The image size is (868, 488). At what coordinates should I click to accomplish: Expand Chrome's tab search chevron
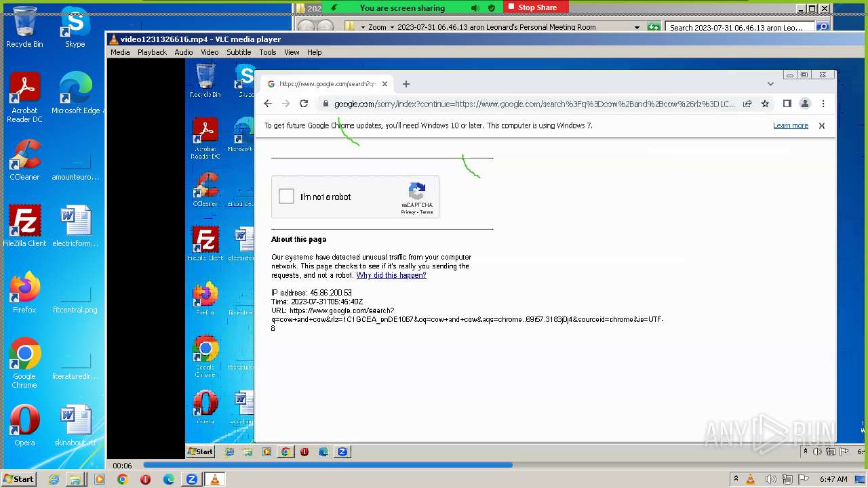[770, 84]
